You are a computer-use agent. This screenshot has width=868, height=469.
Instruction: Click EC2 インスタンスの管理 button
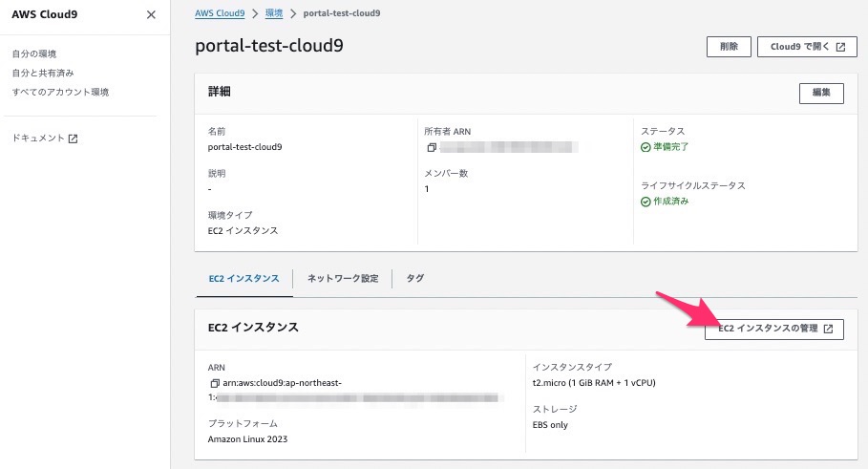[x=773, y=329]
